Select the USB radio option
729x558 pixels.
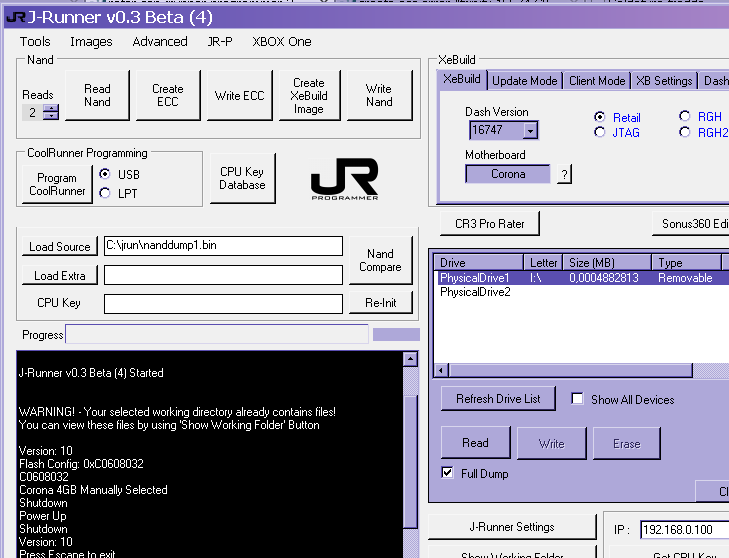pos(106,174)
